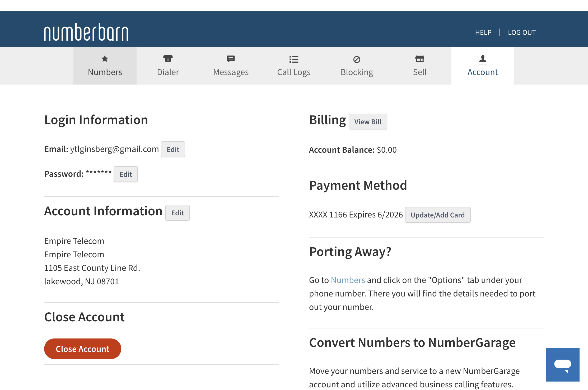The width and height of the screenshot is (588, 390).
Task: Click the XXXX 1166 Expires 6/2026 text
Action: point(356,215)
